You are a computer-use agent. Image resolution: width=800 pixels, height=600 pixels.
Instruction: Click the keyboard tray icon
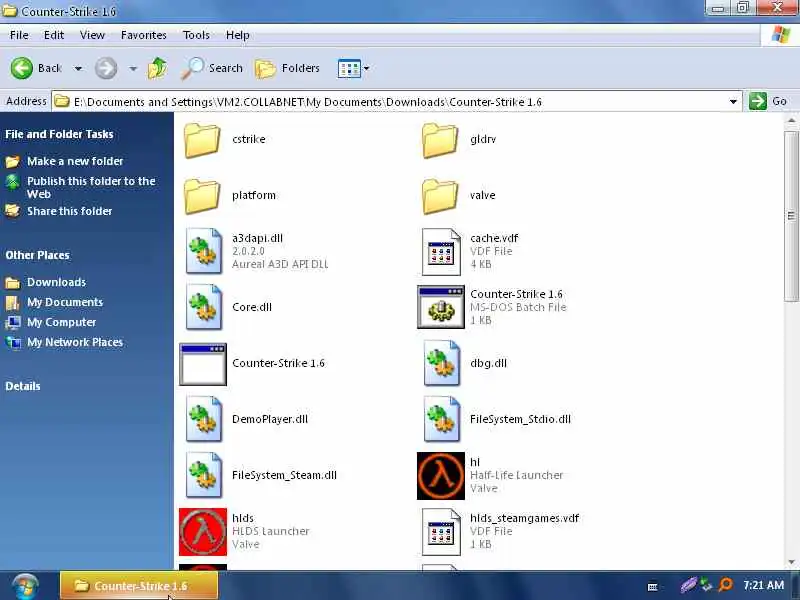tap(653, 587)
